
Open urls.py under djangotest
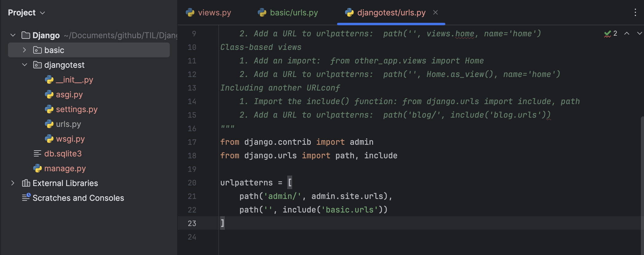click(68, 124)
